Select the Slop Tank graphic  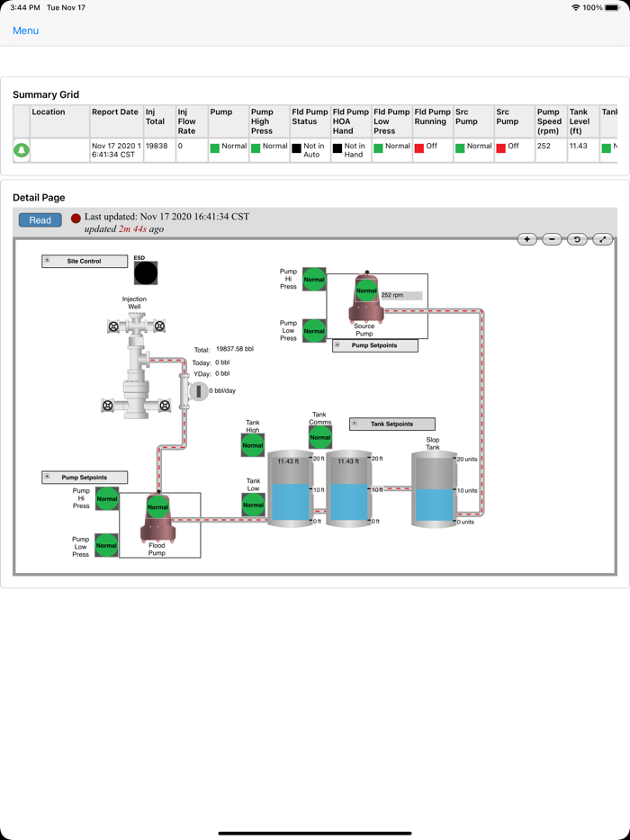(x=434, y=489)
